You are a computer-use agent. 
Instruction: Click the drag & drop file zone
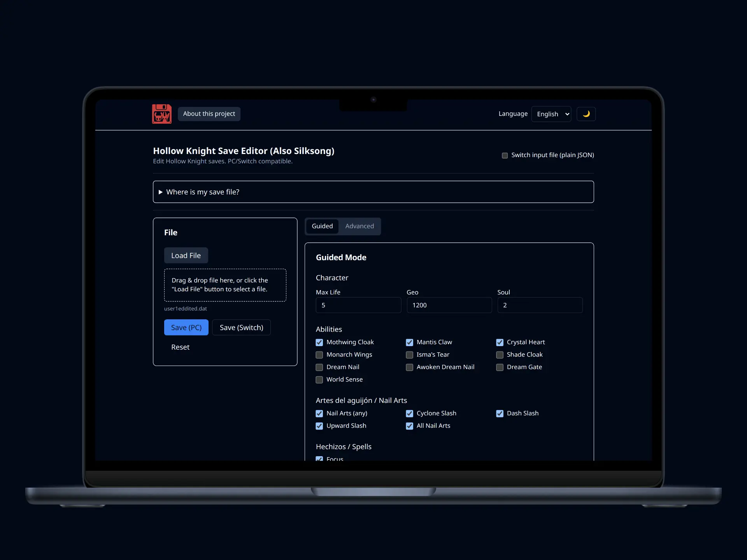(225, 285)
